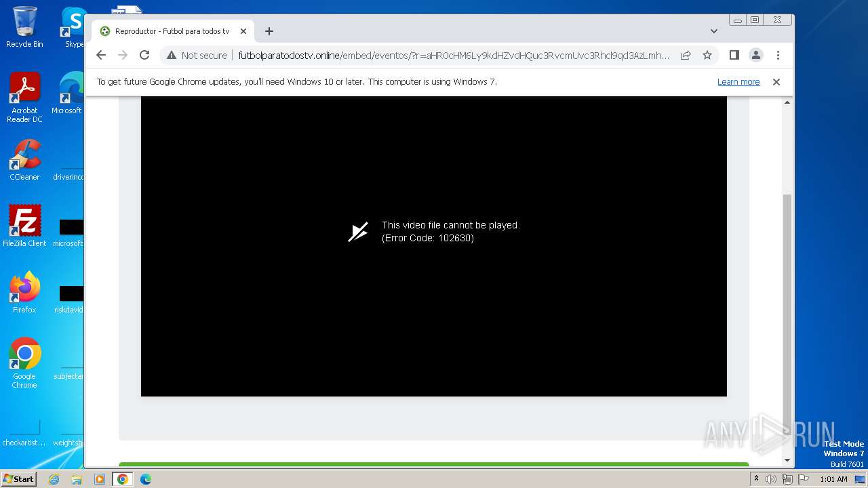Click the video player error icon
868x488 pixels.
coord(358,232)
